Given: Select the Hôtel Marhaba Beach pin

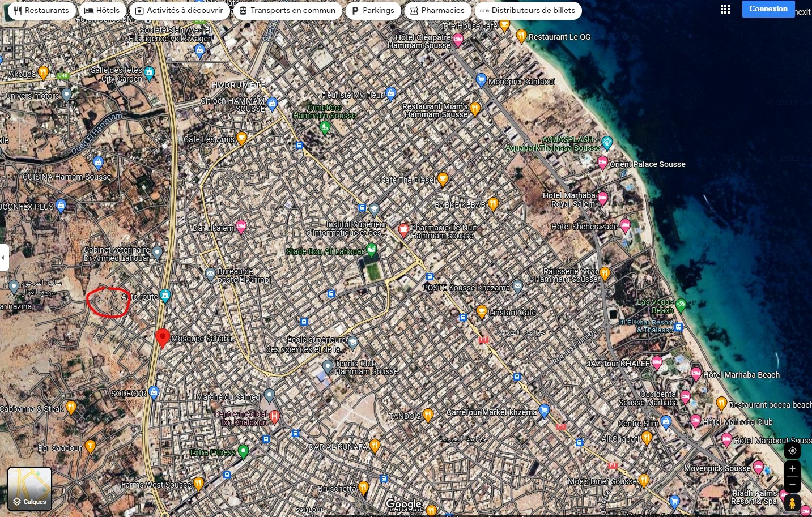Looking at the screenshot, I should [x=696, y=373].
